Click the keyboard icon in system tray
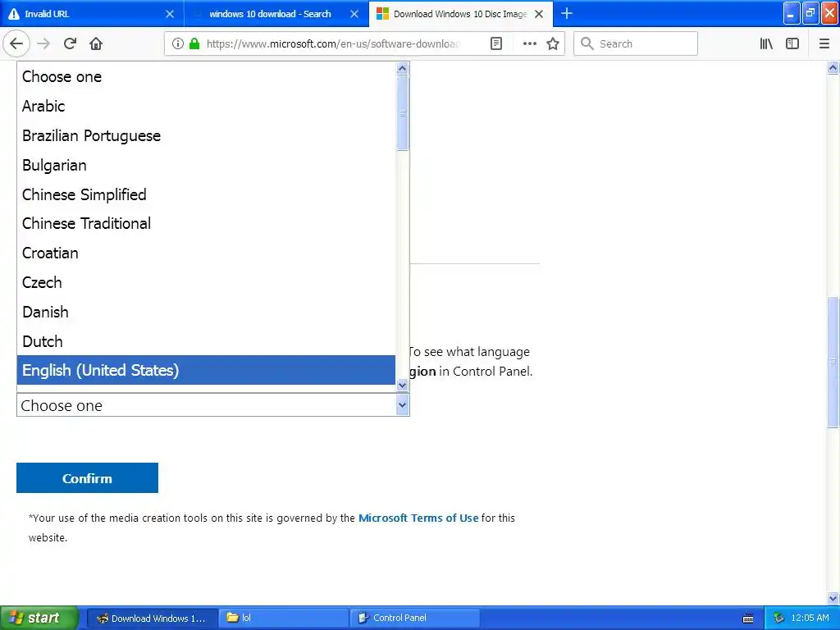Viewport: 840px width, 630px height. [748, 619]
